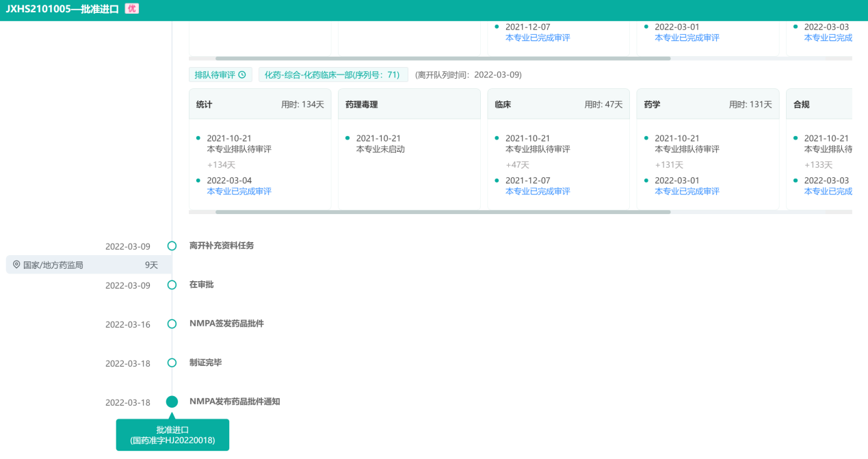This screenshot has width=868, height=459.
Task: Click the pink 优 badge in header
Action: point(132,9)
